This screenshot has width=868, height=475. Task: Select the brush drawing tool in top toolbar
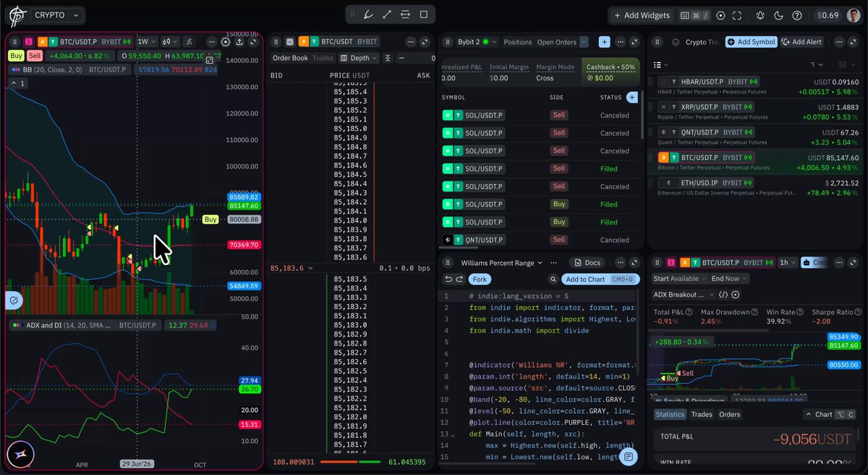click(367, 14)
